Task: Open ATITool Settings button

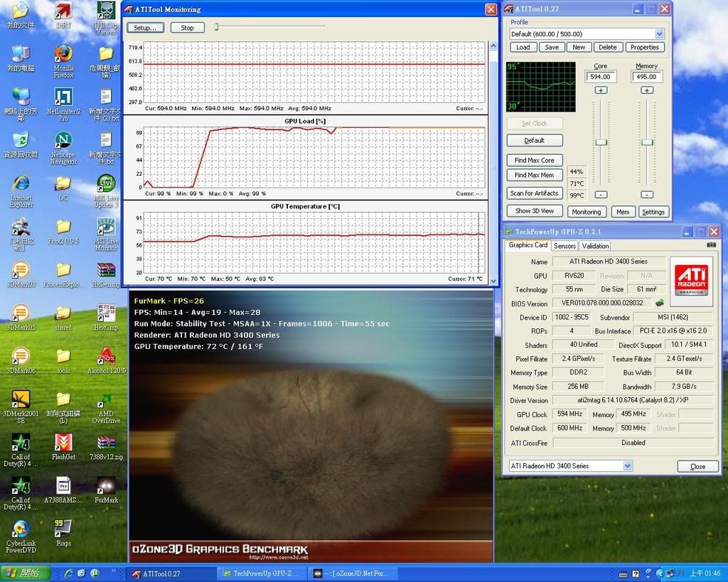Action: [654, 212]
